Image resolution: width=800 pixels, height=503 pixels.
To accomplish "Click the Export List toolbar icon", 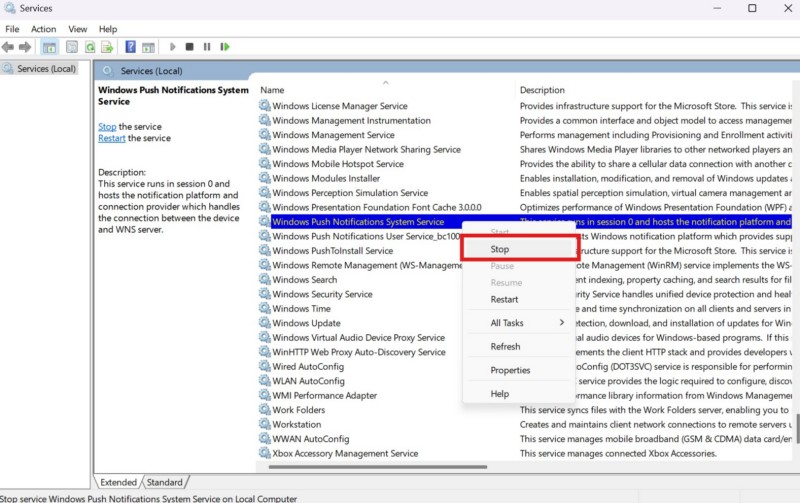I will 108,47.
